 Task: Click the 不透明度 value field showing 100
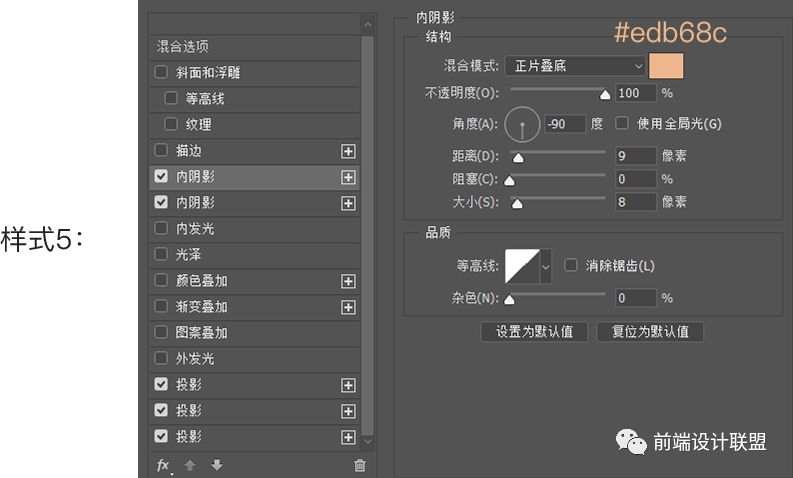(636, 93)
